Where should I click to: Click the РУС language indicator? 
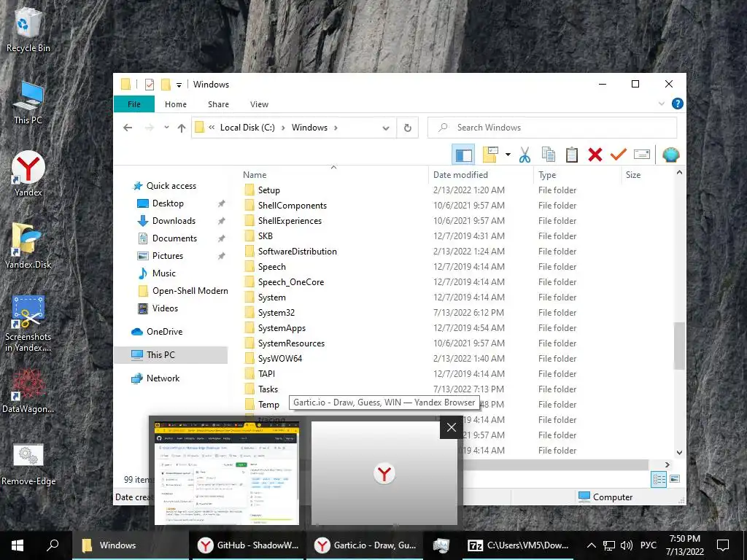tap(648, 545)
